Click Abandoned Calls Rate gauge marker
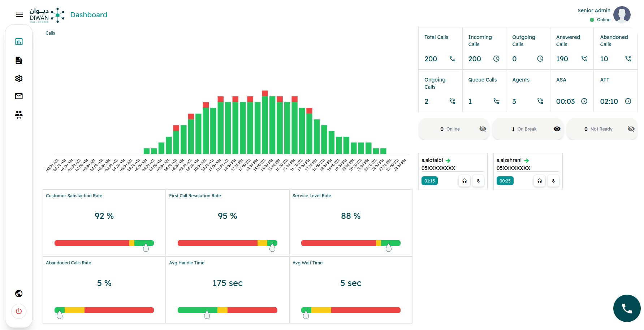Viewport: 644px width, 330px height. tap(60, 314)
